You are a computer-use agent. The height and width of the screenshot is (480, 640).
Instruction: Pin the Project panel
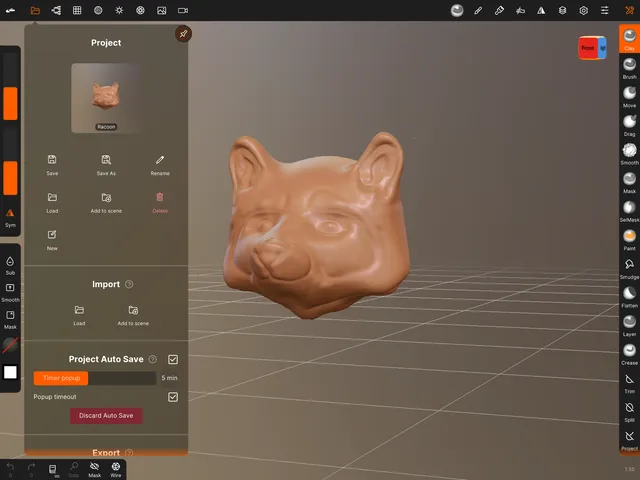pos(183,34)
